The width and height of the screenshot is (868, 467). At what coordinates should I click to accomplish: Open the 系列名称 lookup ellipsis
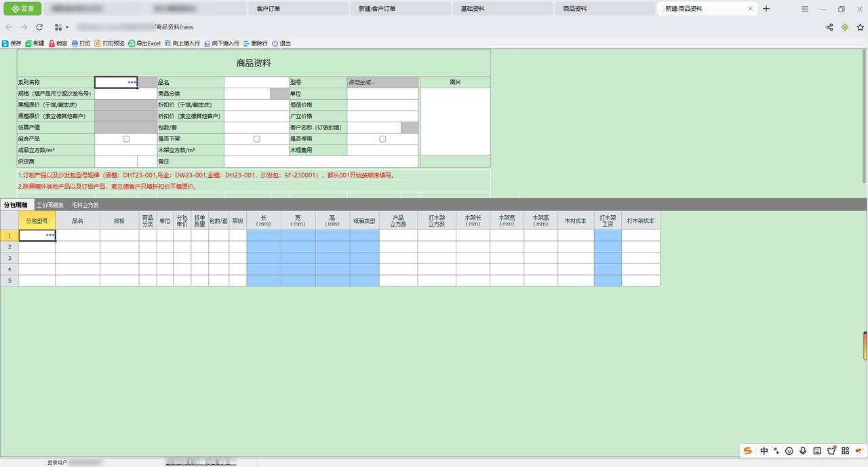pyautogui.click(x=132, y=82)
